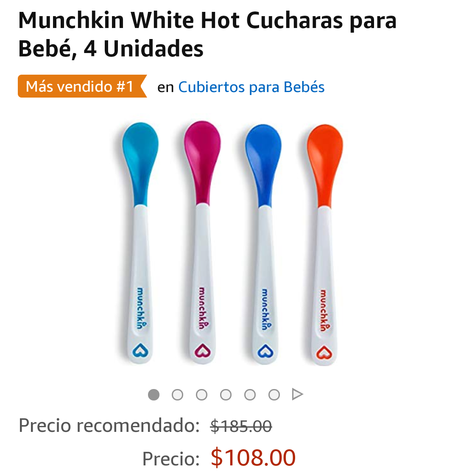Image resolution: width=458 pixels, height=476 pixels.
Task: Click the Más vendido #1 badge
Action: pyautogui.click(x=82, y=86)
